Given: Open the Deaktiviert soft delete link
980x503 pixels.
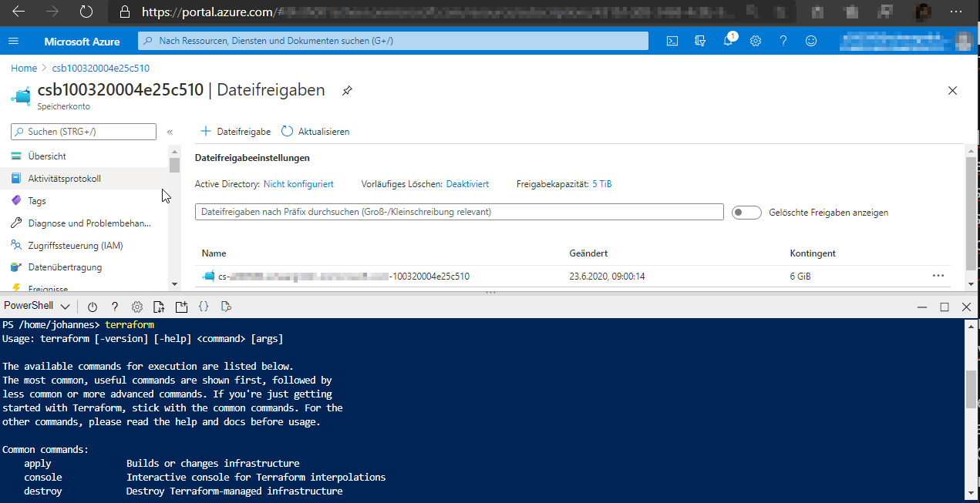Looking at the screenshot, I should click(x=467, y=184).
